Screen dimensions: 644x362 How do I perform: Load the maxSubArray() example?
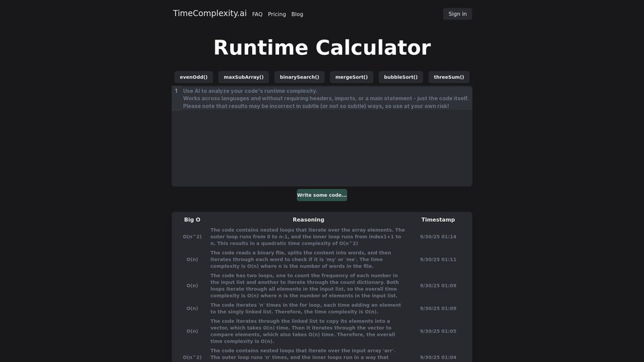coord(244,77)
